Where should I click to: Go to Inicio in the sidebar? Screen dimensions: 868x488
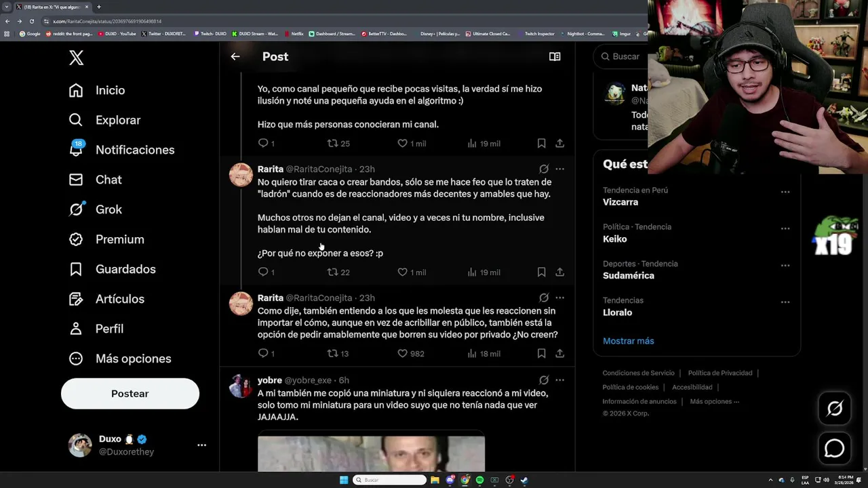(96, 90)
